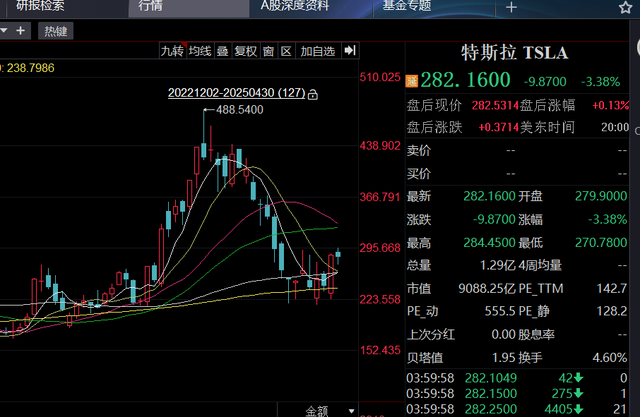Click the 区 range button

point(286,51)
